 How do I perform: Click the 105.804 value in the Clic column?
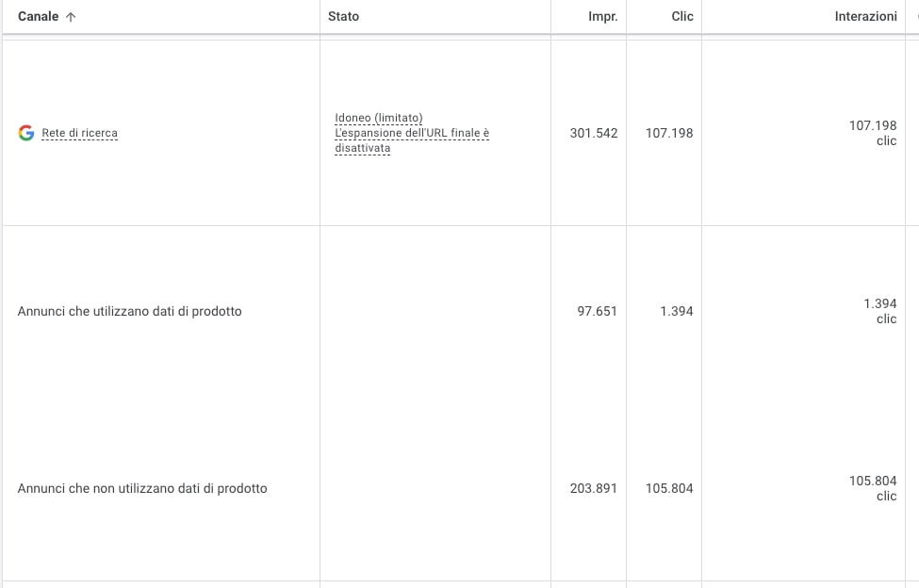point(669,488)
